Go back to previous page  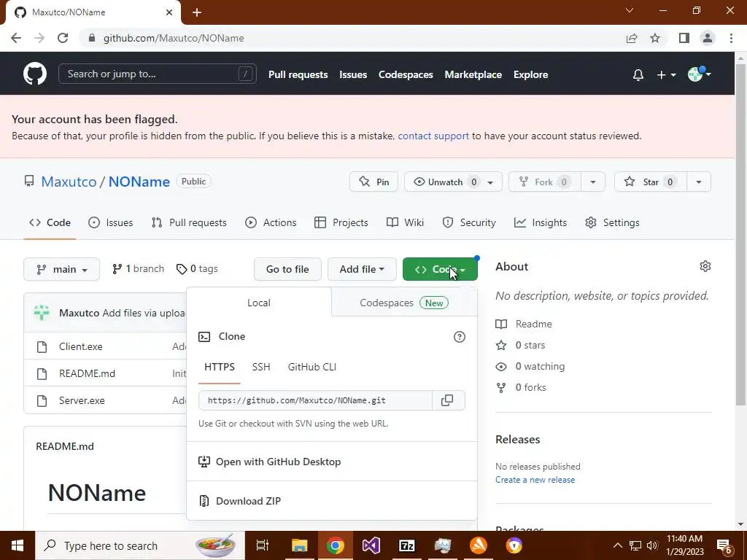16,38
